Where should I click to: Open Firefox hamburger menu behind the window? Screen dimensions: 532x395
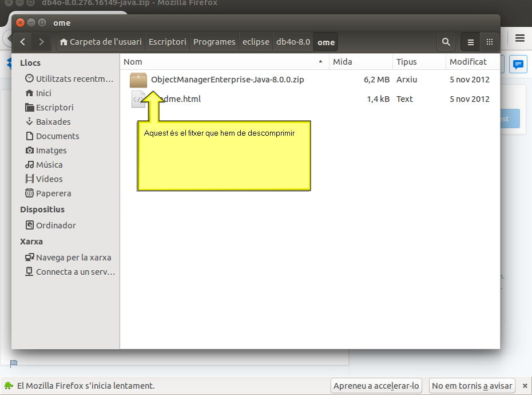tap(520, 38)
